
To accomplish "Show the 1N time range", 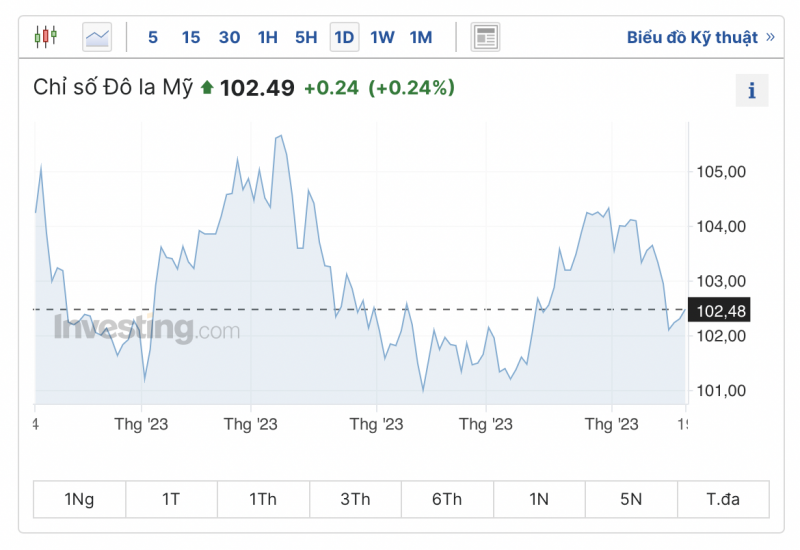I will tap(539, 500).
